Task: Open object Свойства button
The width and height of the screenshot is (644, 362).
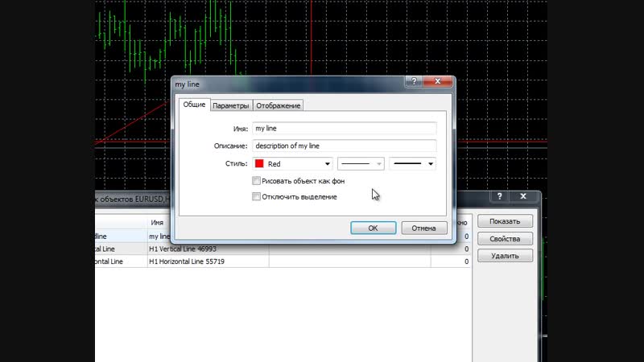Action: point(505,239)
